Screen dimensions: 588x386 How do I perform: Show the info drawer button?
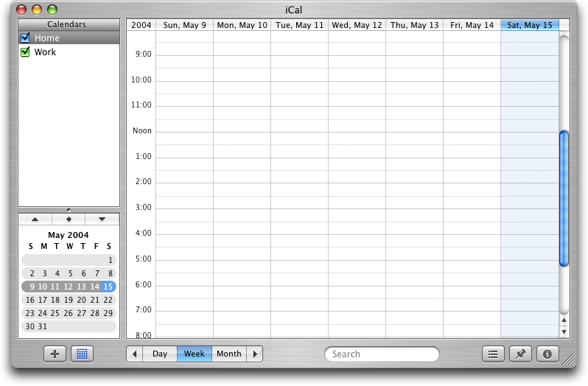coord(547,354)
